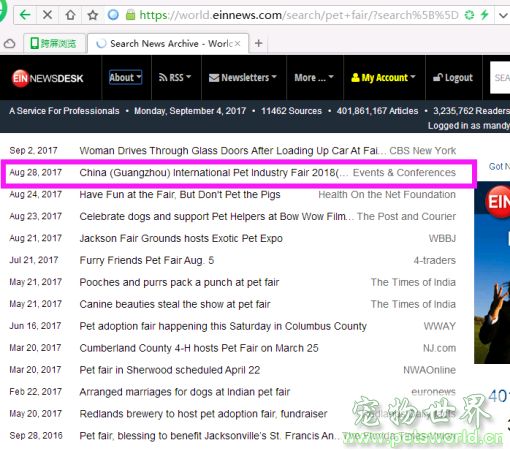Open Pet adoption fair Columbus County article

coord(223,326)
